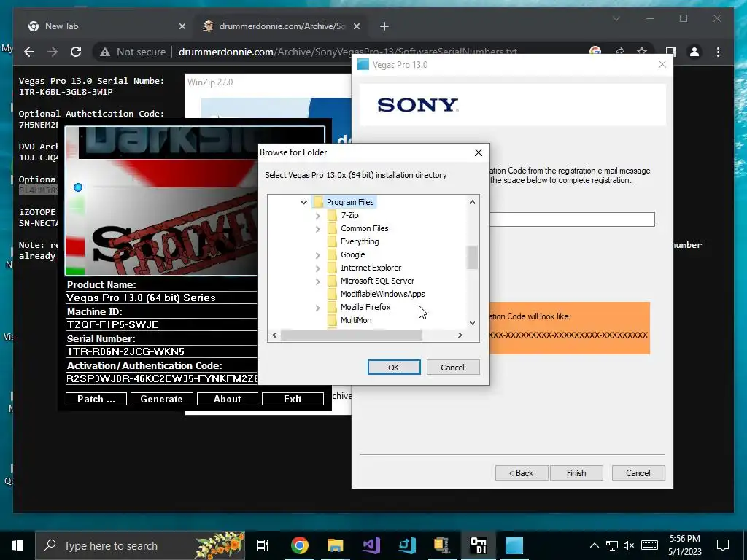This screenshot has width=747, height=560.
Task: Open Chrome from the taskbar
Action: click(300, 545)
